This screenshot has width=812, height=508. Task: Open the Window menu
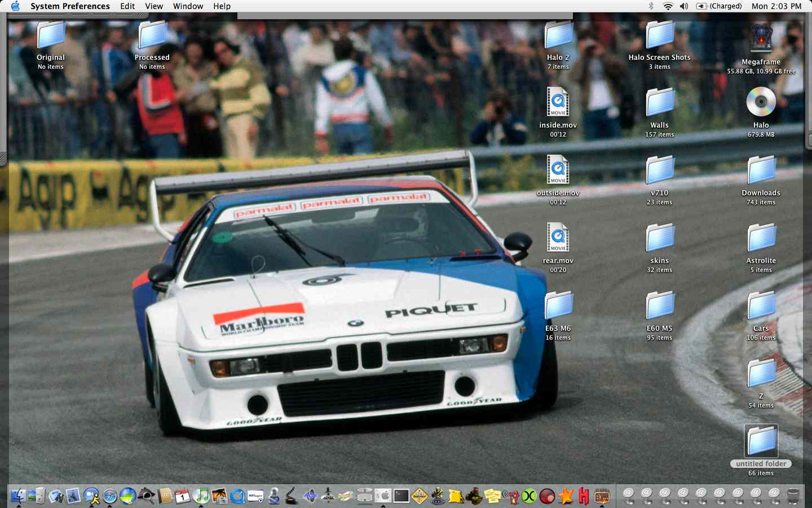188,6
